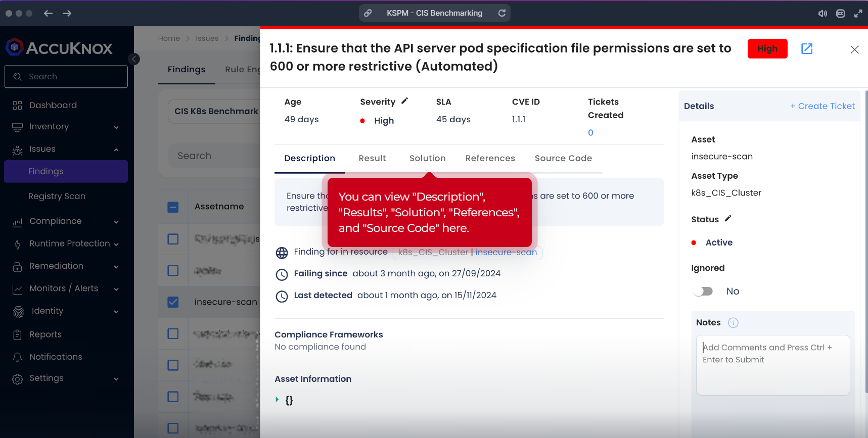868x438 pixels.
Task: Mute audio using the speaker icon
Action: (823, 14)
